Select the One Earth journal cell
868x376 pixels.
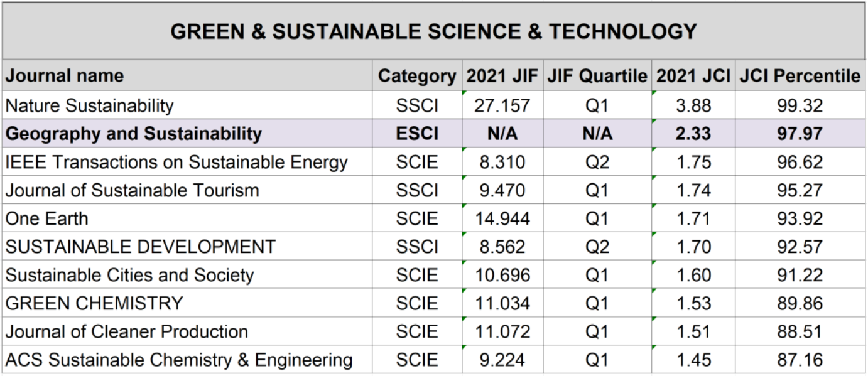[x=47, y=218]
